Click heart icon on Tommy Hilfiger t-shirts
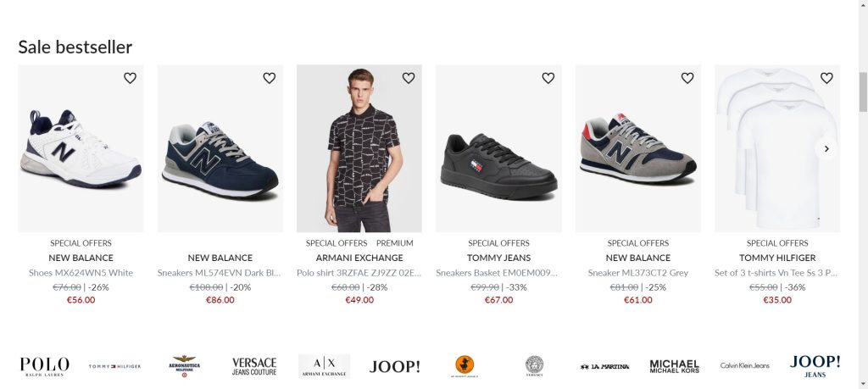 point(826,78)
